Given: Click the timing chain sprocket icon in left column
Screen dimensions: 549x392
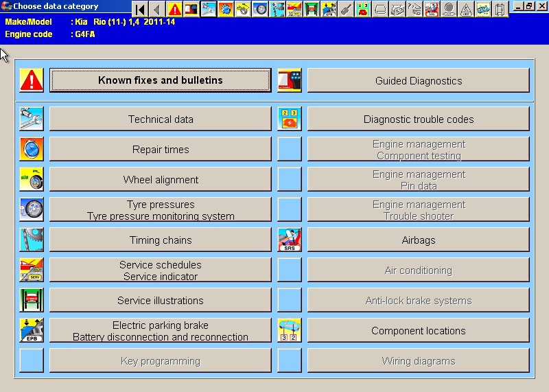Looking at the screenshot, I should (x=32, y=240).
